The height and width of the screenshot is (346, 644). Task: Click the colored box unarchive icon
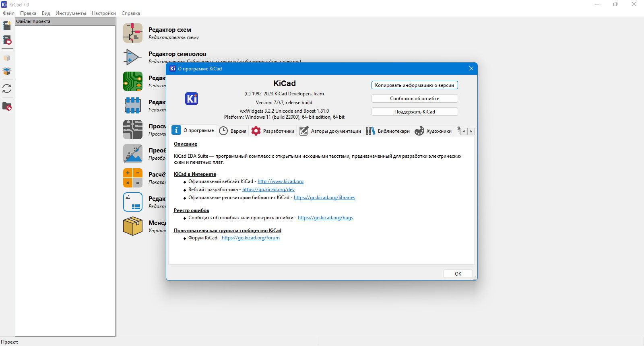[7, 71]
